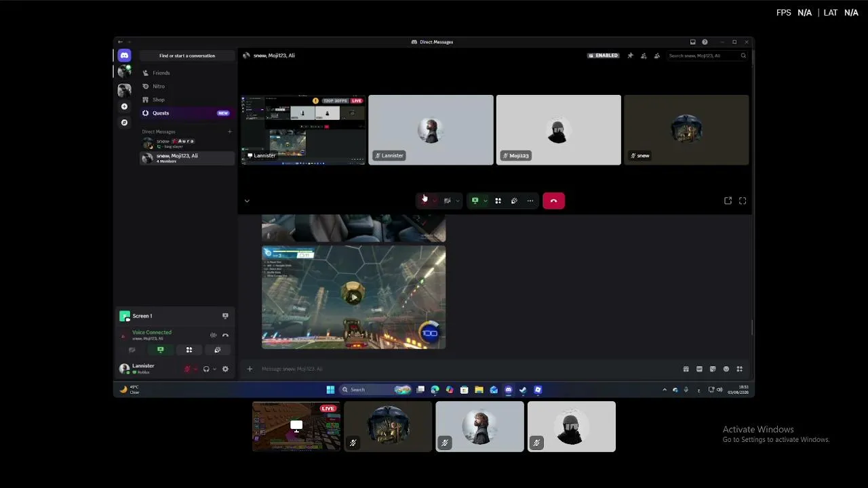This screenshot has height=488, width=868.
Task: Stop streaming Screen 1 icon
Action: pos(225,316)
